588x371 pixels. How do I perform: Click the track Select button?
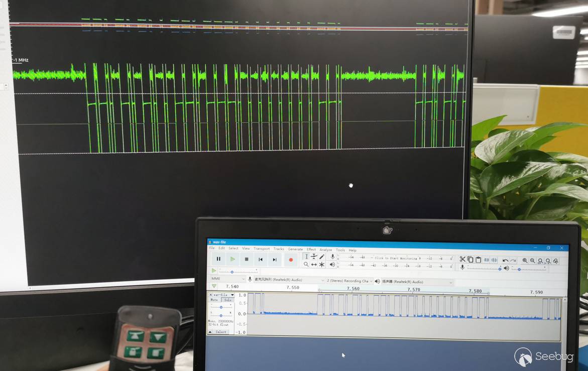point(221,332)
